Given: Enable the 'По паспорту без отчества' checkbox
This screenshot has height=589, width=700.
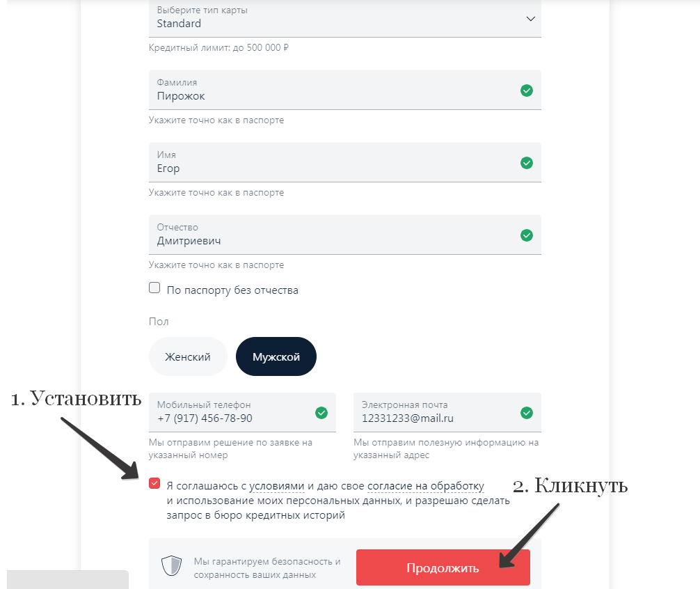Looking at the screenshot, I should 154,289.
